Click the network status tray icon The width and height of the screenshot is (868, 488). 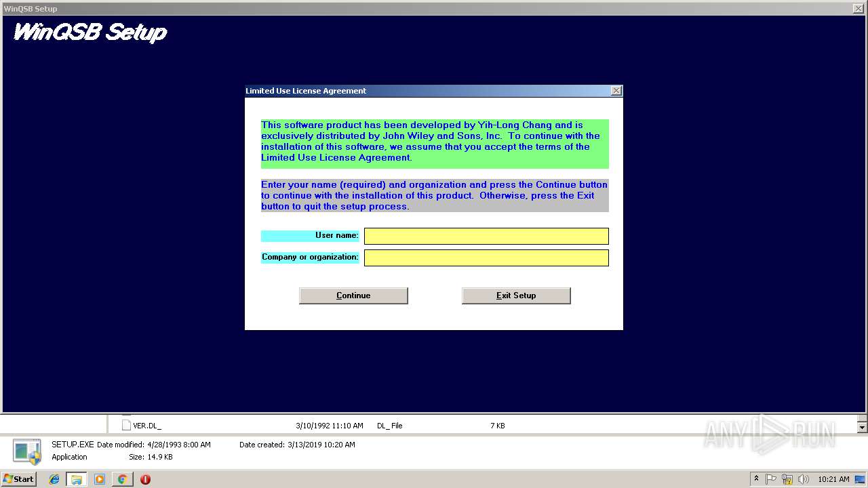[787, 479]
